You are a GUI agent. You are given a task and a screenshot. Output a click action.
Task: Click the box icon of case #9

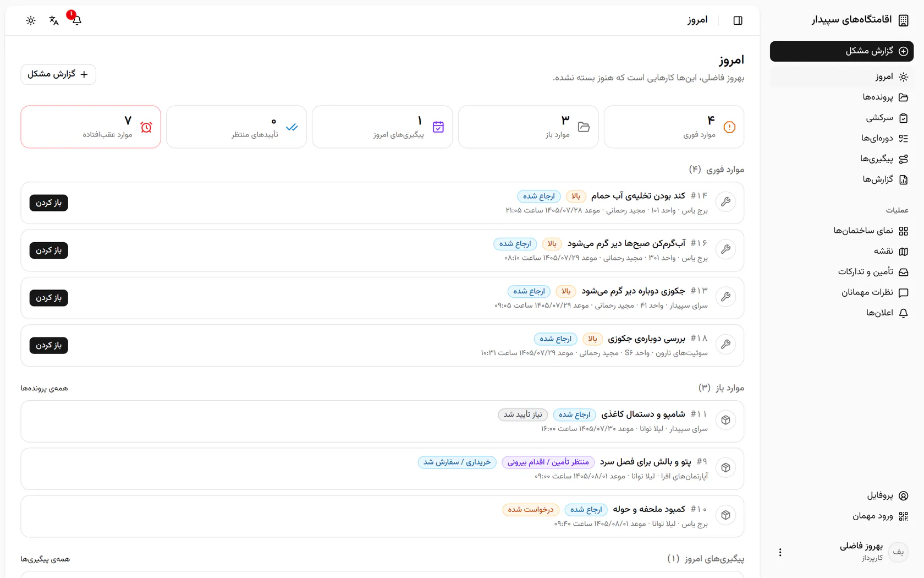726,468
